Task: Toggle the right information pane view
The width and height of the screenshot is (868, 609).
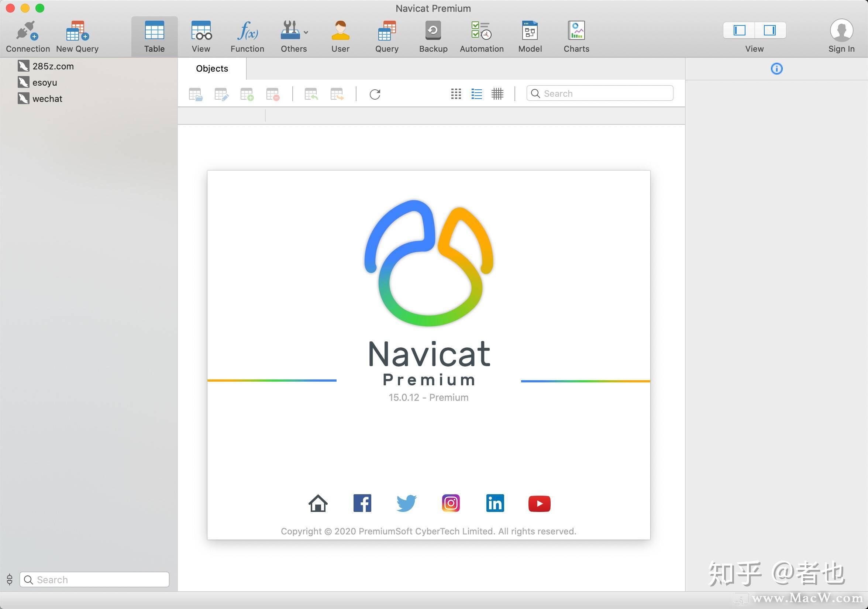Action: coord(770,30)
